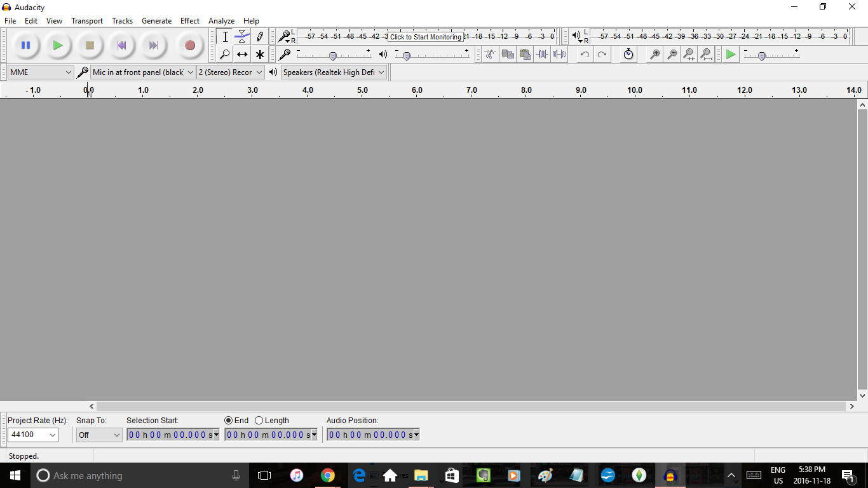
Task: Click the Fit Project zoom icon
Action: click(x=706, y=55)
